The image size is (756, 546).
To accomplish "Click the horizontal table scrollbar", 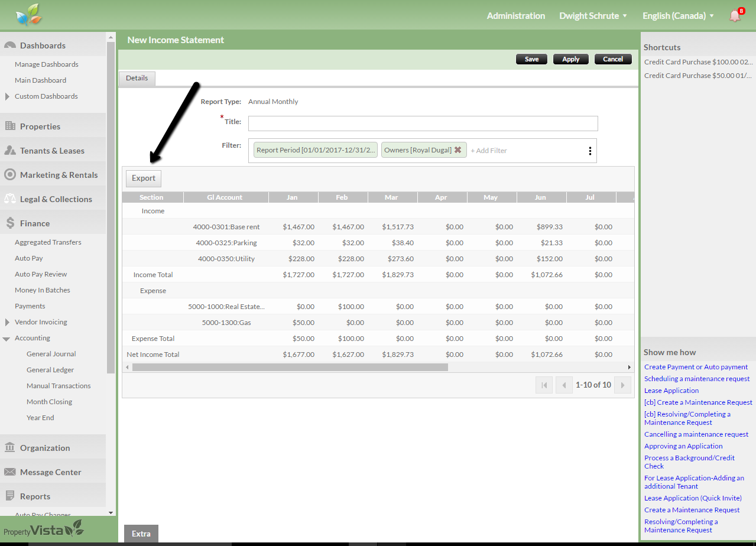I will click(290, 367).
